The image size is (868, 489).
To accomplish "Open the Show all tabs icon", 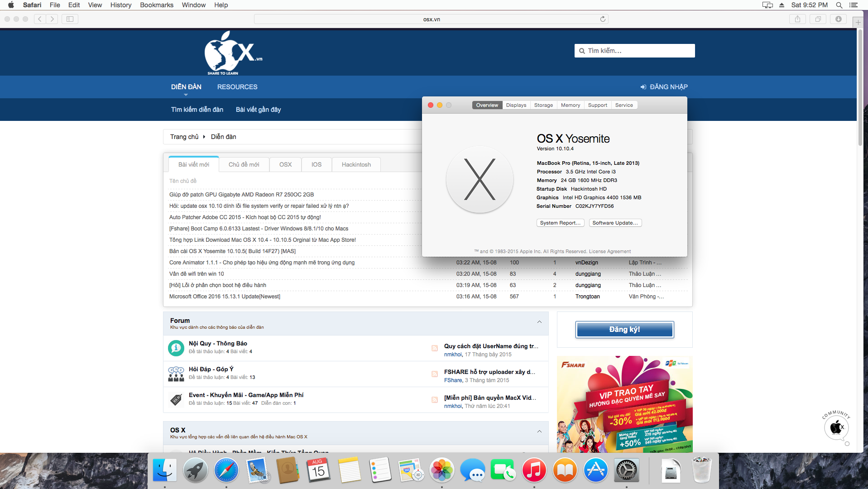I will pos(818,19).
